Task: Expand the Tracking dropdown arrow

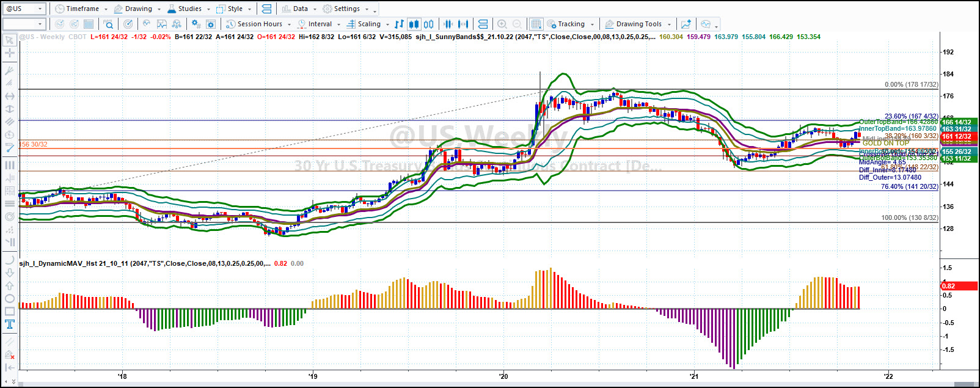Action: (591, 24)
